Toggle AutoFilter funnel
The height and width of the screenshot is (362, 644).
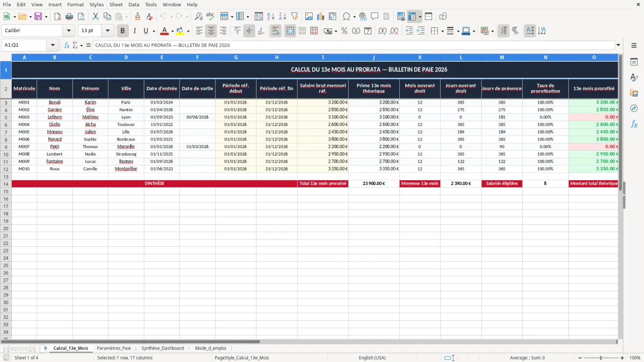(295, 17)
